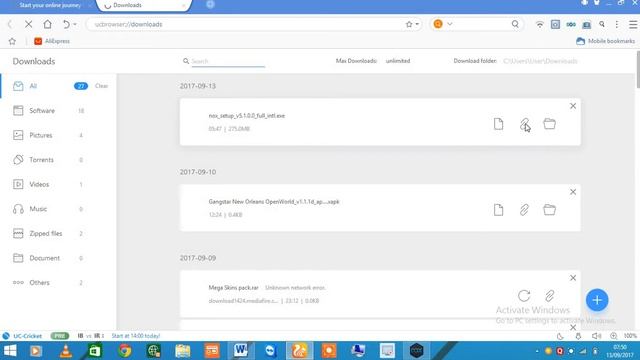Change the download folder path

click(x=540, y=61)
